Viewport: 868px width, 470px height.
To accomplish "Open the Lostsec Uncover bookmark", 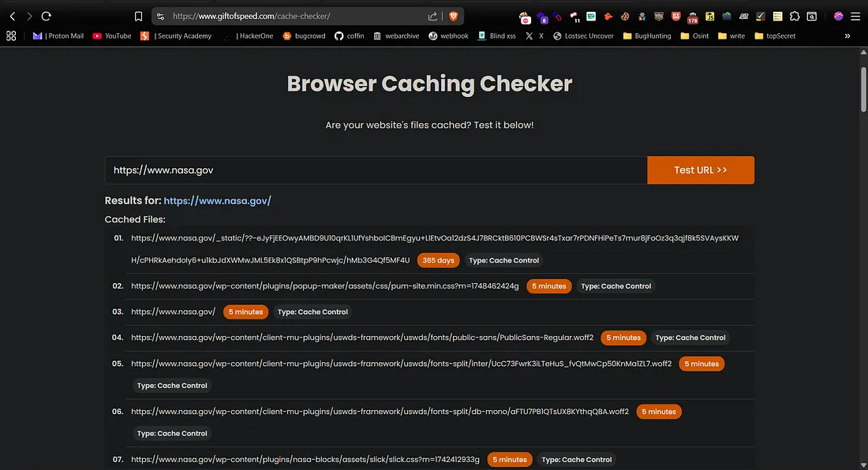I will 583,36.
